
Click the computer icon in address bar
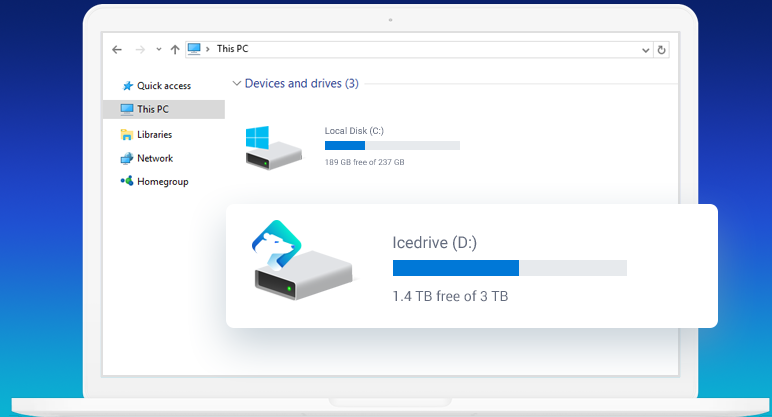pos(194,49)
